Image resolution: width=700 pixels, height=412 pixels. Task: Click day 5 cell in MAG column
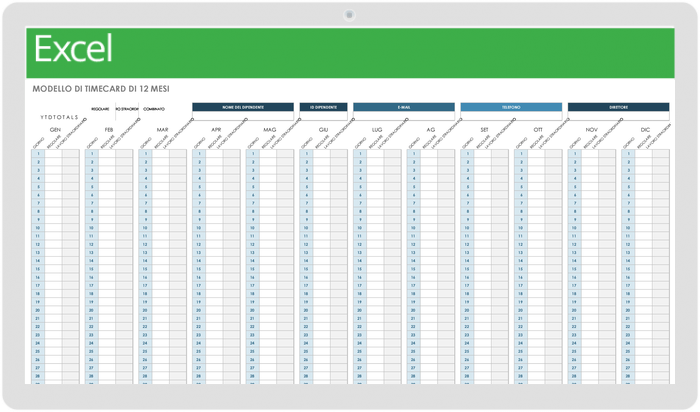coord(252,187)
